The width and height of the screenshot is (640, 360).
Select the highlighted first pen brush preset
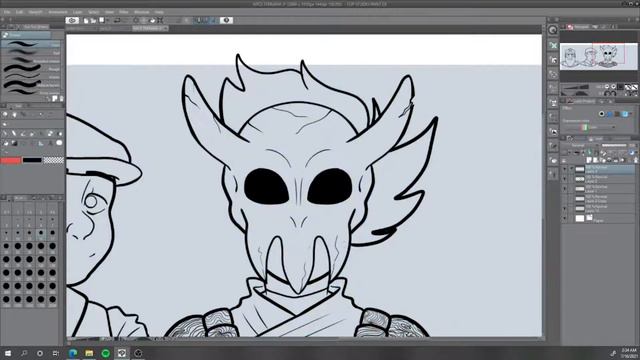(x=31, y=44)
